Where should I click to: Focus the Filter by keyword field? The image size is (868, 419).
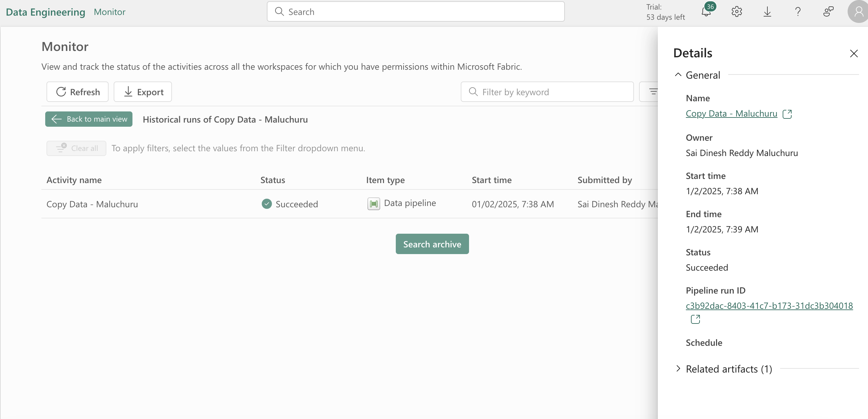547,92
